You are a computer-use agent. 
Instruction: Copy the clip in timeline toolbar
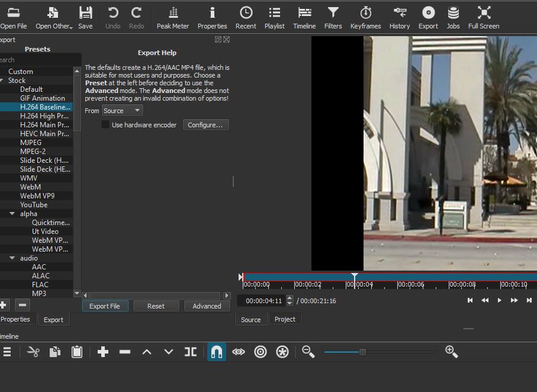[55, 352]
